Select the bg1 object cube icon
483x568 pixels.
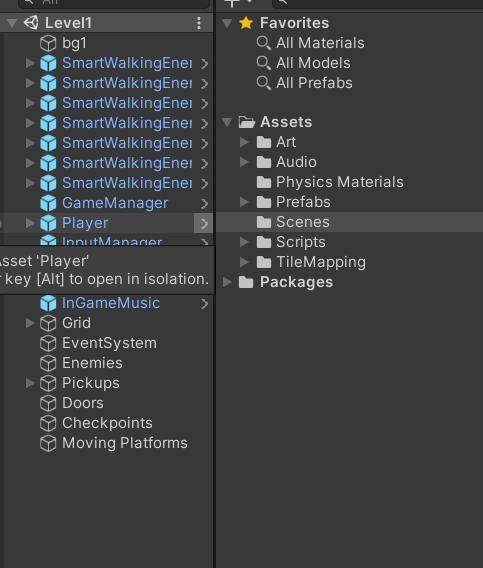pos(48,43)
